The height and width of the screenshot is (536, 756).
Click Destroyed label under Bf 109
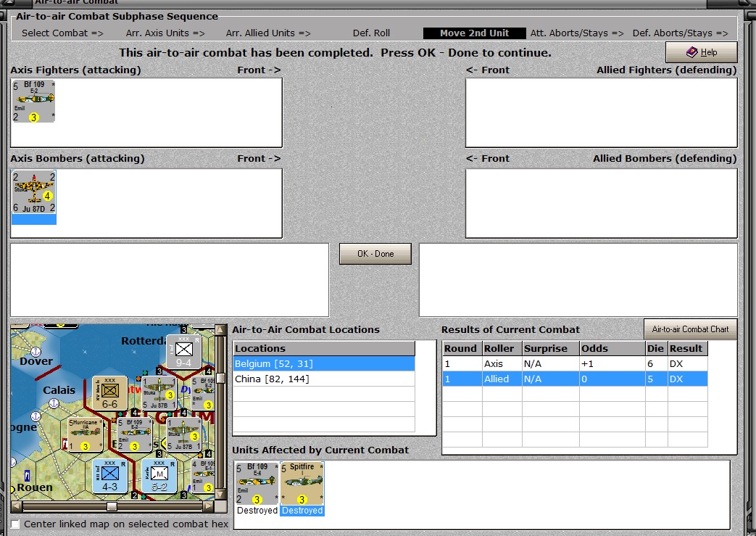coord(257,511)
